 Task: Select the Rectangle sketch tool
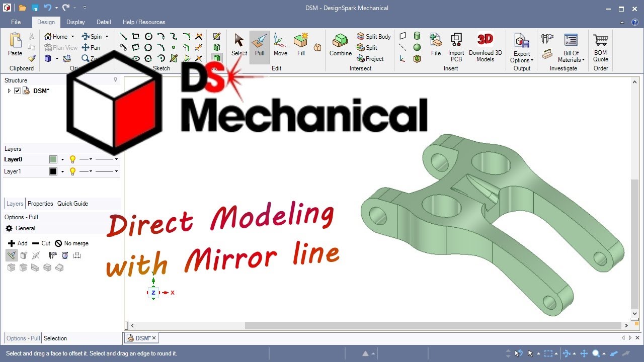(x=136, y=36)
